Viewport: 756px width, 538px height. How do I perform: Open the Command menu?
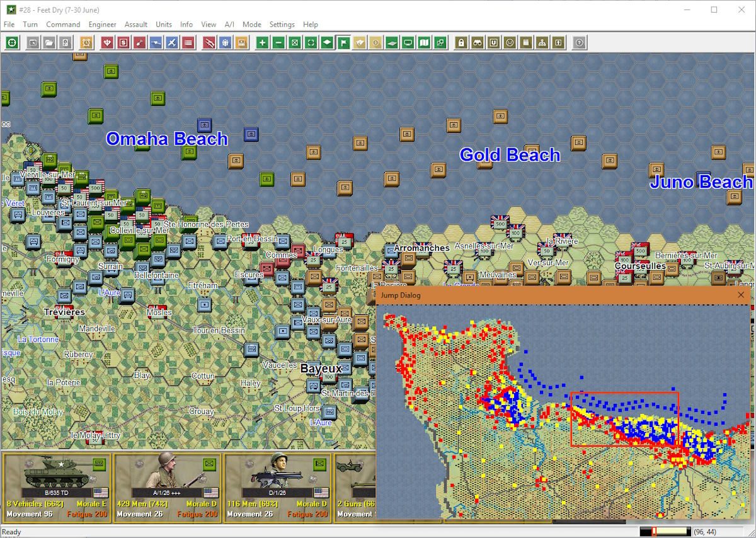click(63, 25)
